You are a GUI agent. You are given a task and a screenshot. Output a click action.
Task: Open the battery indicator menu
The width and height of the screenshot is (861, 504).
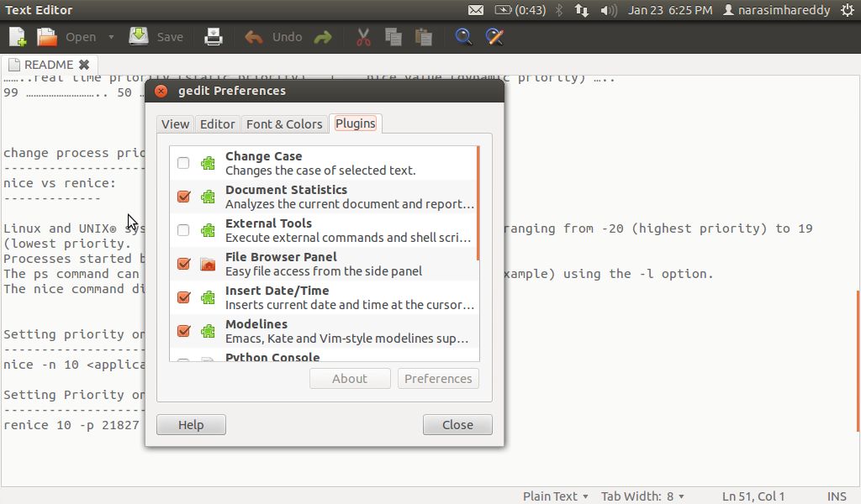pos(520,10)
